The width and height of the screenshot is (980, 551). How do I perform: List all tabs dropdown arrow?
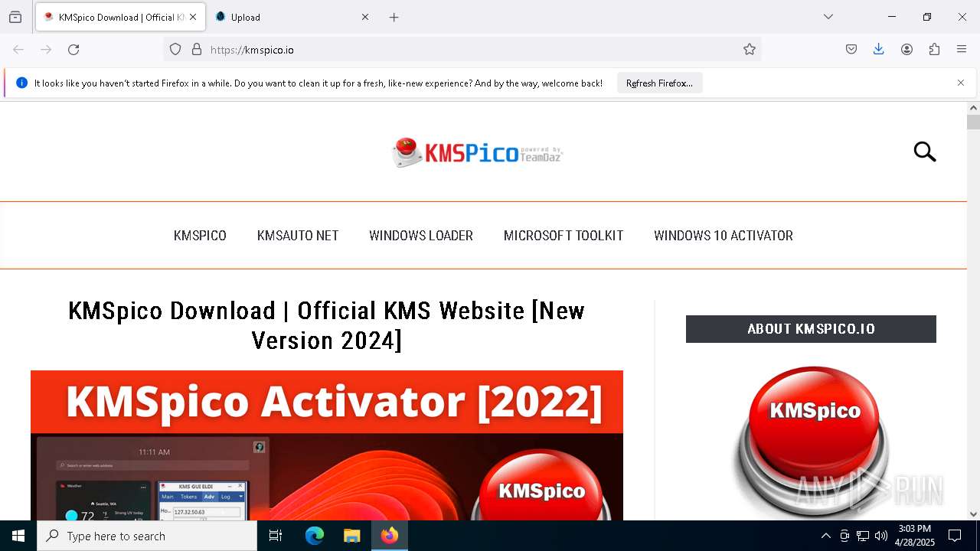828,17
